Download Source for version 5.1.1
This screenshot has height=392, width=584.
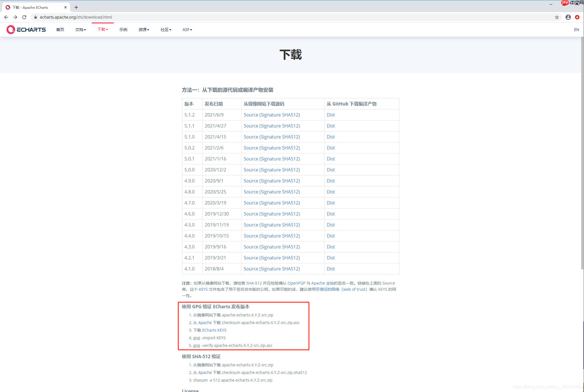[251, 126]
